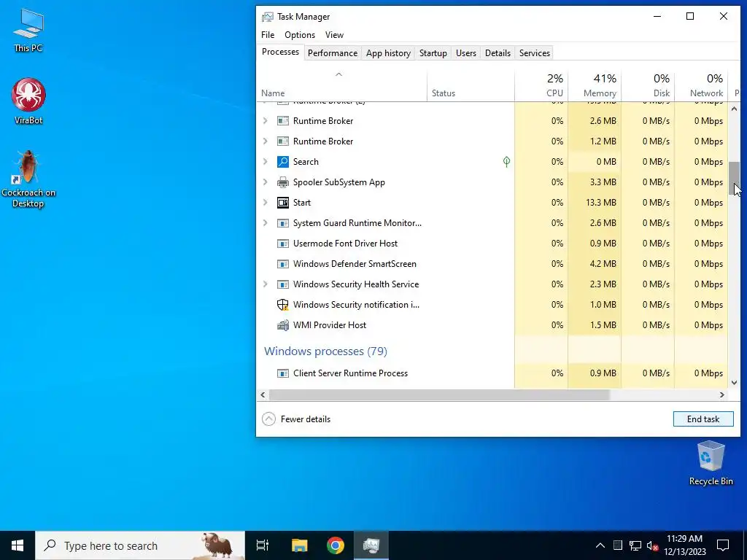Click the green leaf suspended status icon
This screenshot has height=560, width=747.
click(506, 162)
